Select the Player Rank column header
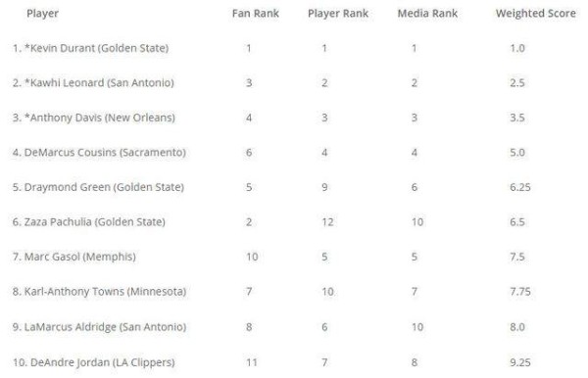 338,14
